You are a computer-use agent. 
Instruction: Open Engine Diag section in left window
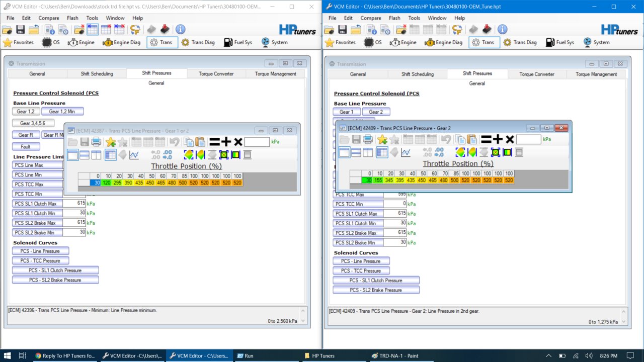122,42
